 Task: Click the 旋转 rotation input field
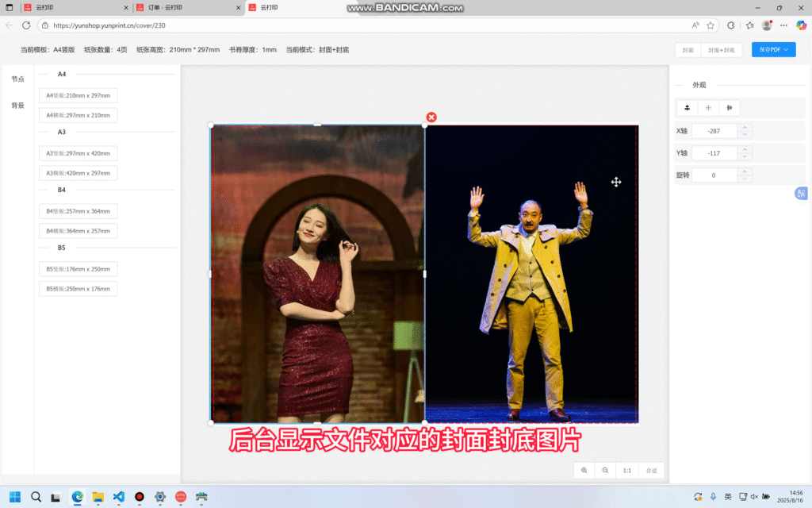click(714, 175)
